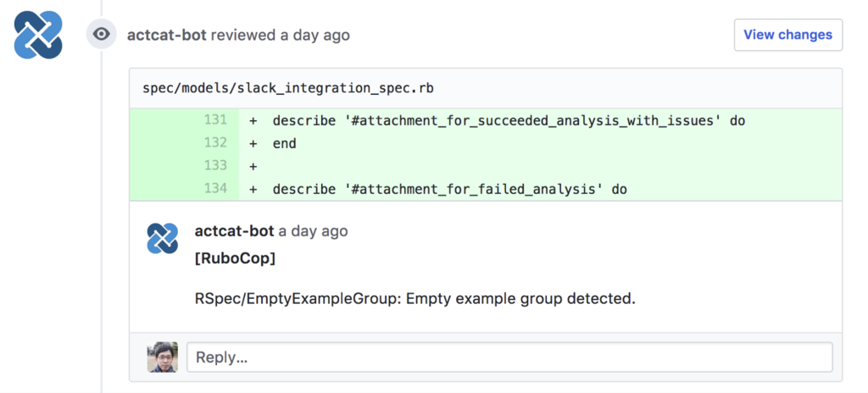This screenshot has height=393, width=868.
Task: Click the View changes button
Action: [x=787, y=35]
